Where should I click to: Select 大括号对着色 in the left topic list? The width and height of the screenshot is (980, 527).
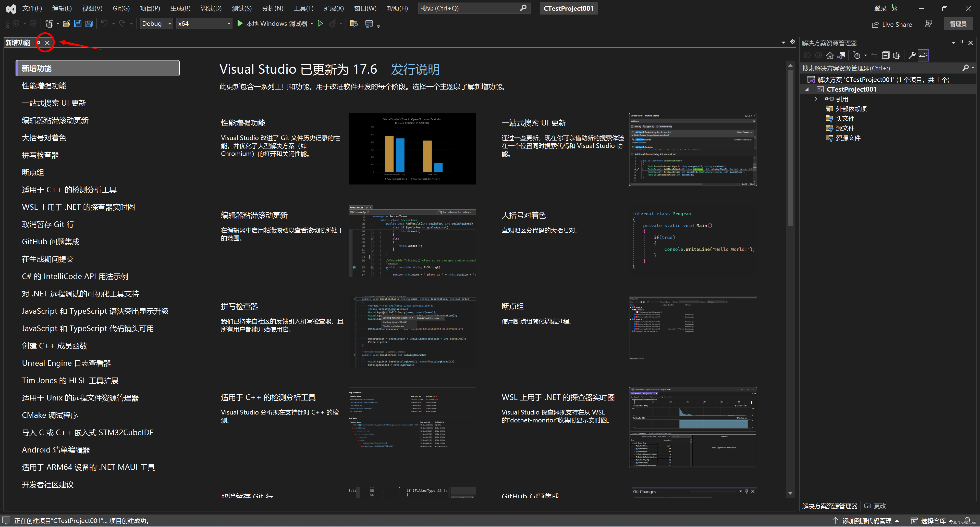click(x=44, y=138)
